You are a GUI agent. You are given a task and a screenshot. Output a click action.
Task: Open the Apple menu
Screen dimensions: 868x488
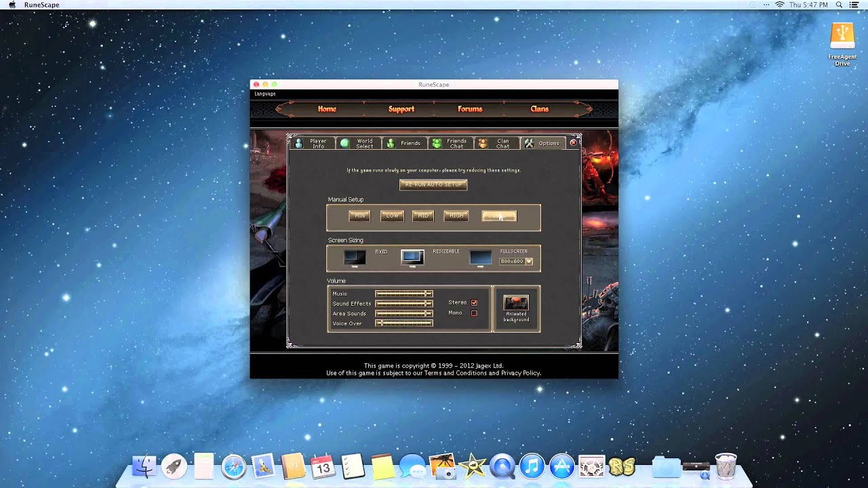pos(12,5)
